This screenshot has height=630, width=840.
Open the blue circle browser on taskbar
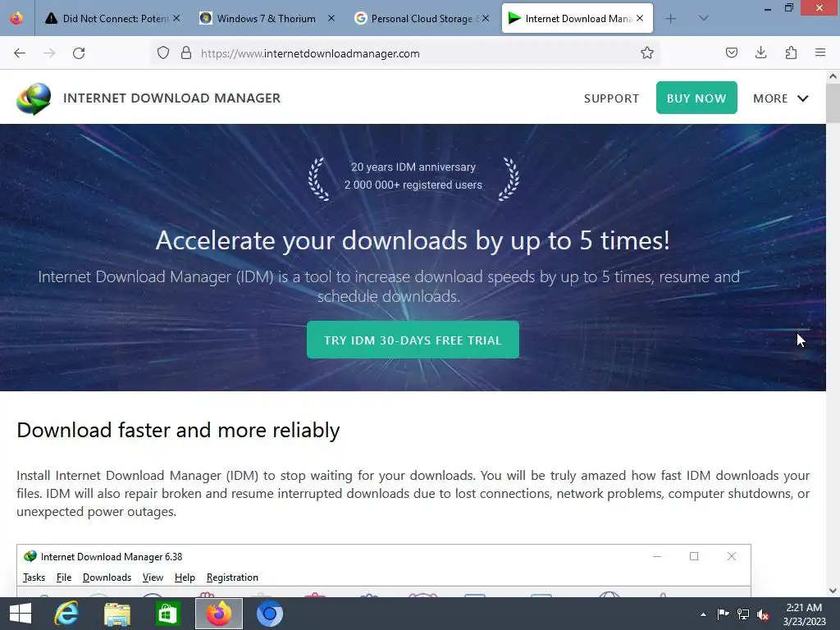[x=269, y=614]
